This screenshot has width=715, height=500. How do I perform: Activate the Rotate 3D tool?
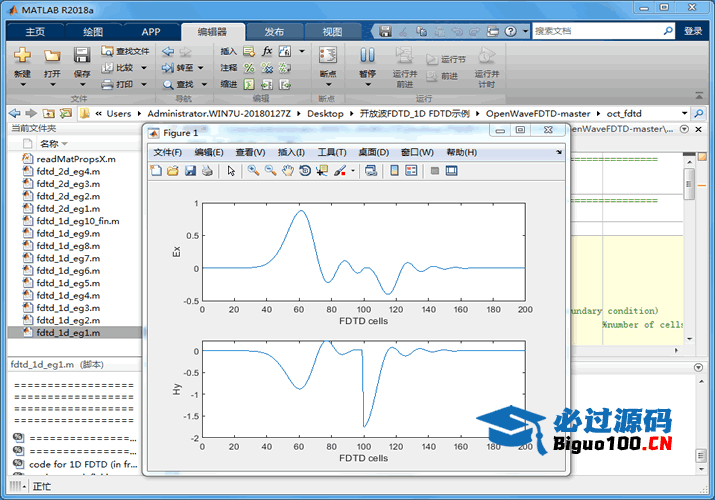pyautogui.click(x=305, y=171)
